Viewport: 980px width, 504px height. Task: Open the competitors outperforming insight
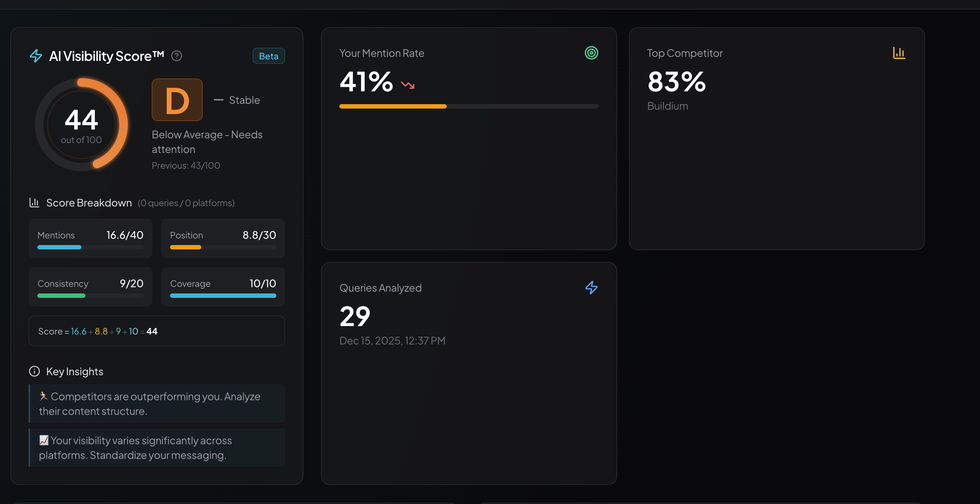(157, 403)
